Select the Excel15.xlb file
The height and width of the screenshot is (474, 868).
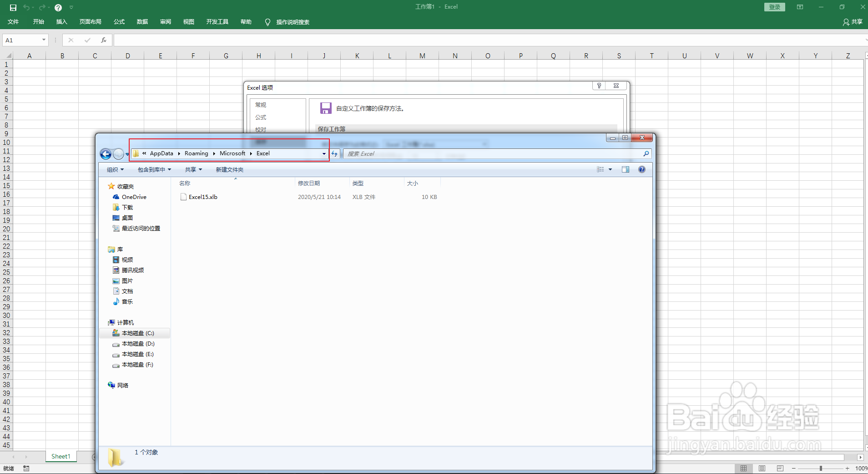tap(203, 197)
